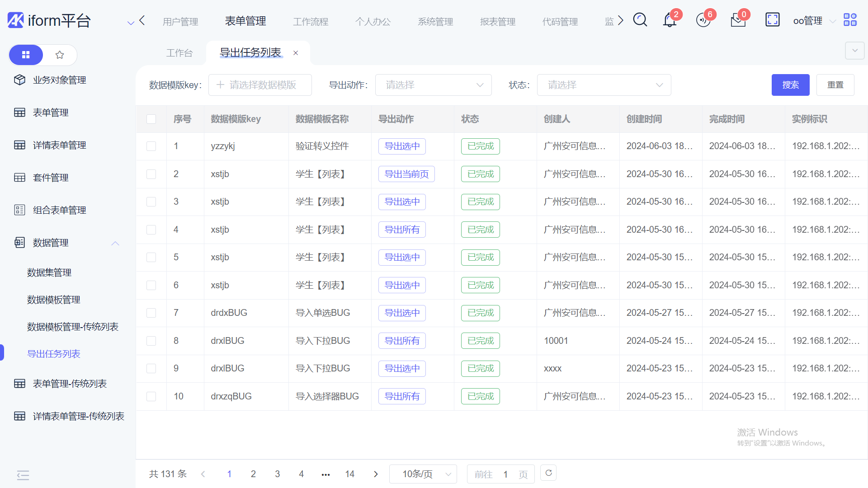Open notifications bell icon
This screenshot has height=488, width=868.
pos(670,20)
